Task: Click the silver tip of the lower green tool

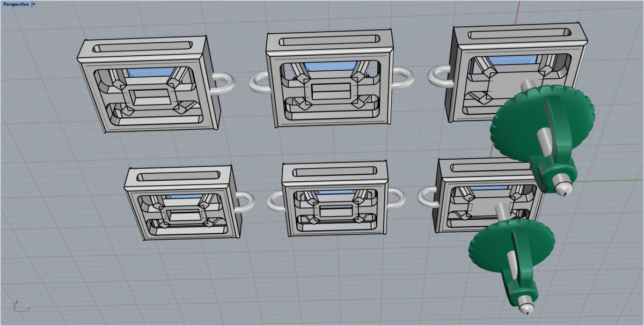Action: pos(525,308)
